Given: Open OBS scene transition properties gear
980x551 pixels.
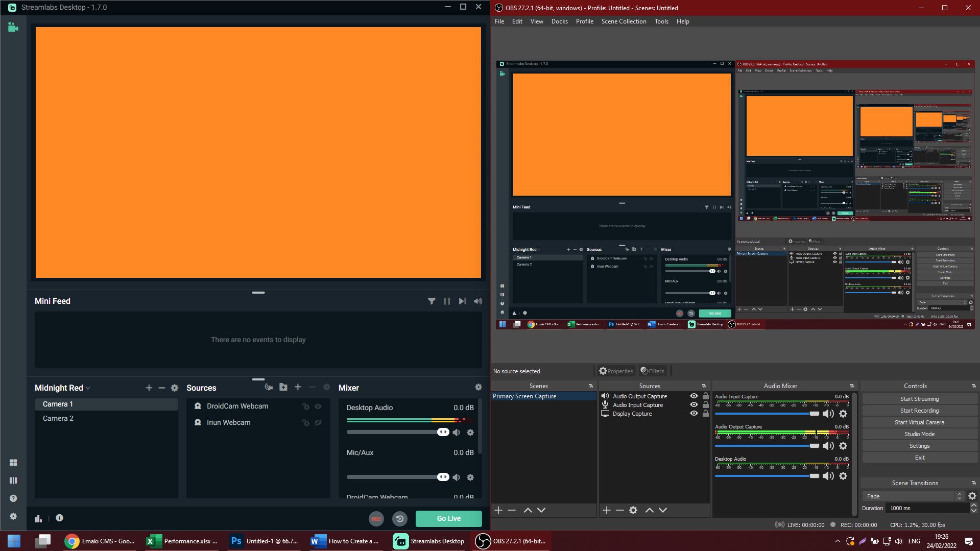Looking at the screenshot, I should [972, 496].
